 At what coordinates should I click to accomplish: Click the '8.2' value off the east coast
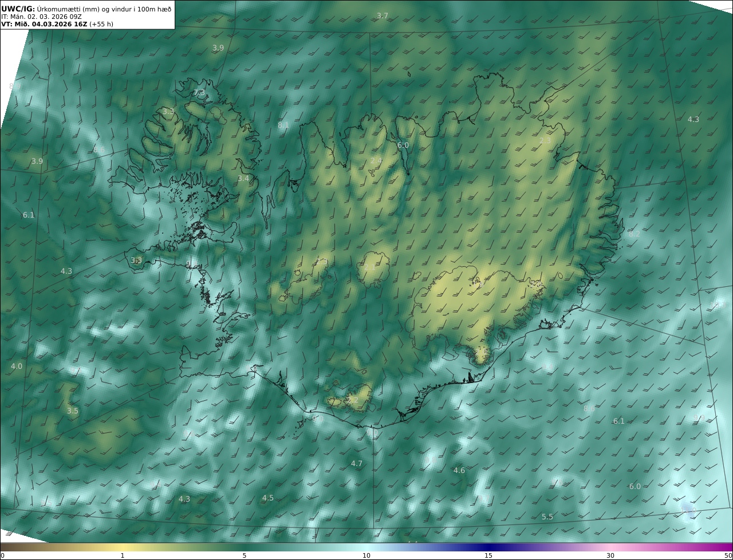tap(635, 234)
